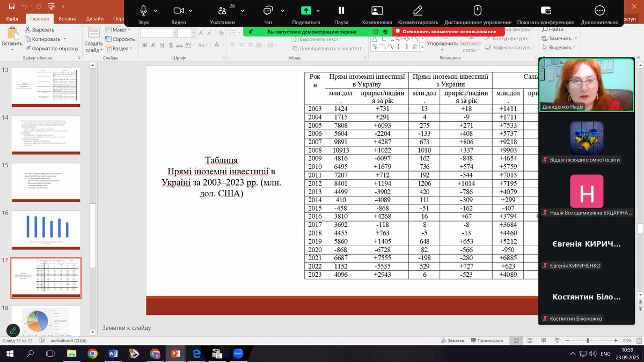Start video with the Zoom camera icon

click(179, 10)
